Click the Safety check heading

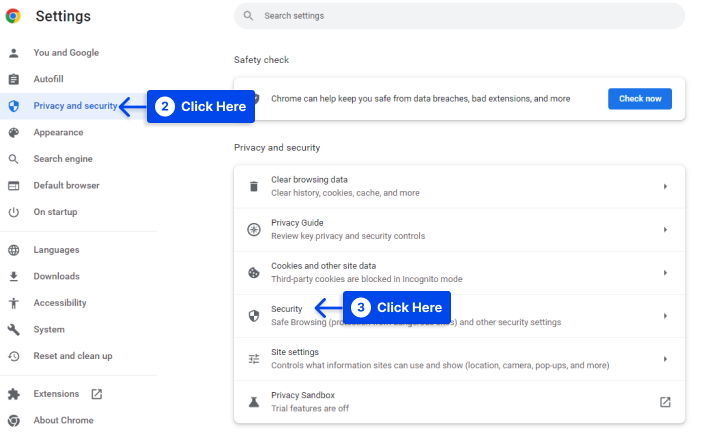point(261,60)
